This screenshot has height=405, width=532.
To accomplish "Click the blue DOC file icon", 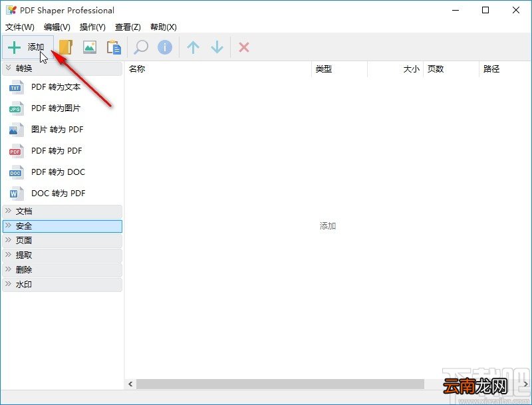I will pos(16,172).
